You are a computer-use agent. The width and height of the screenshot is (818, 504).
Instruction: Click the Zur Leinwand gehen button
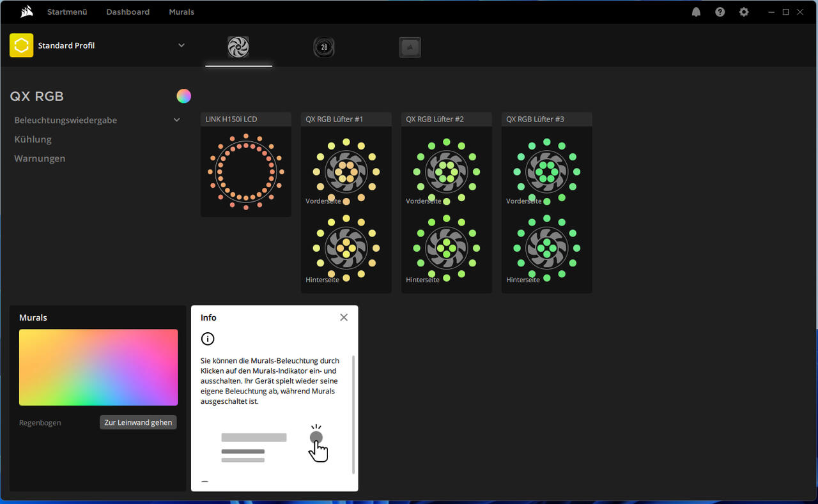[x=138, y=422]
